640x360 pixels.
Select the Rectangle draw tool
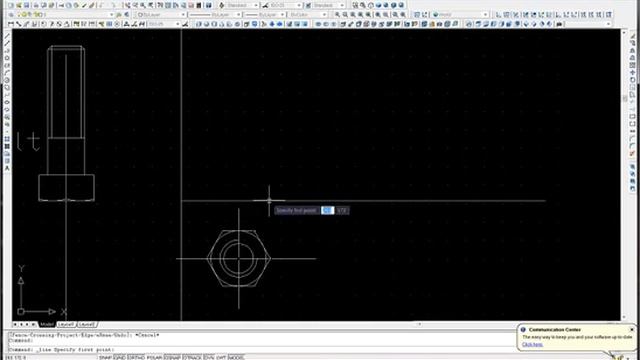[x=7, y=65]
